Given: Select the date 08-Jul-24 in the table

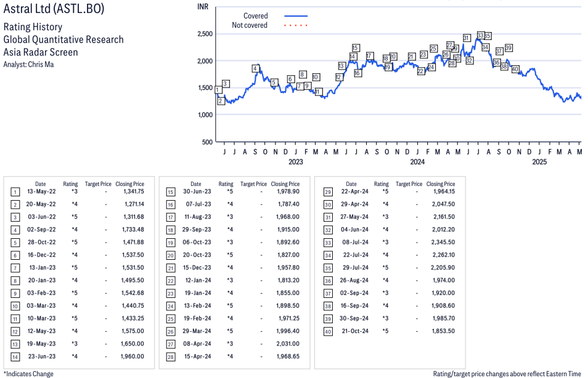Looking at the screenshot, I should [356, 243].
